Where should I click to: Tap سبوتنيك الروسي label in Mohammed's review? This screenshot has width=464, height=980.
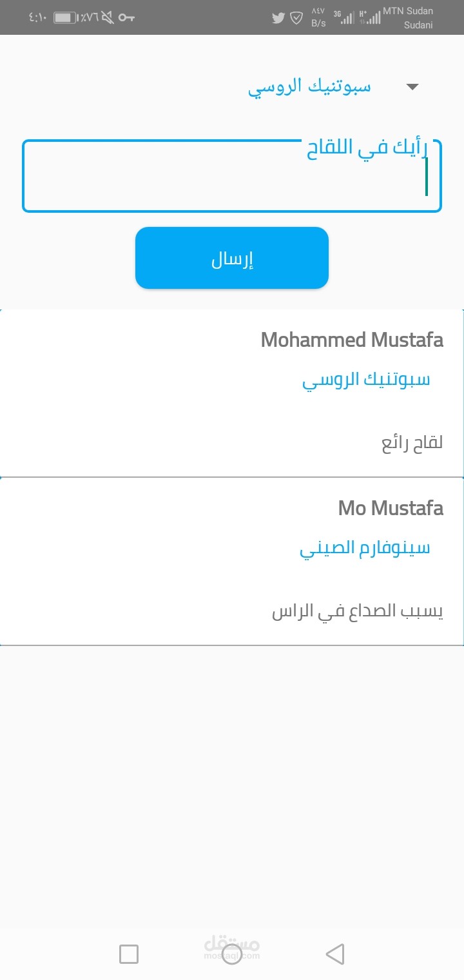click(x=366, y=379)
